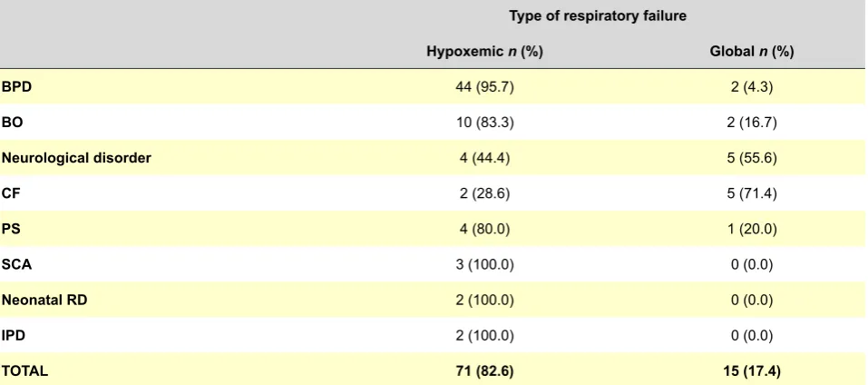
Task: Click the CF row label
Action: pyautogui.click(x=11, y=193)
